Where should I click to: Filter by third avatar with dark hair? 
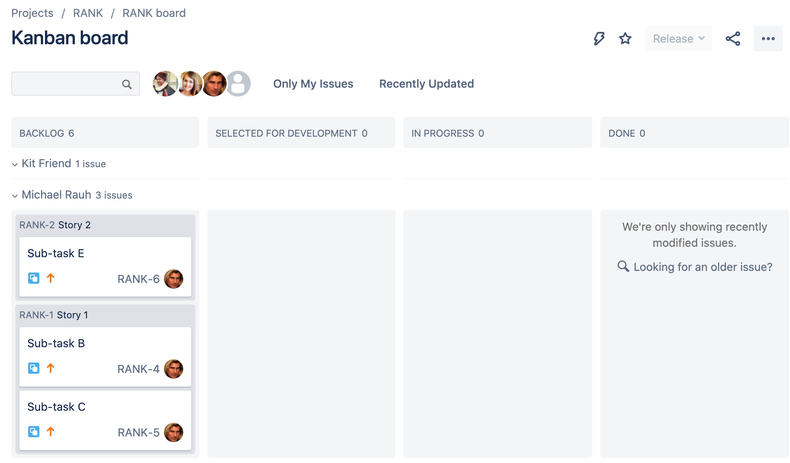[214, 84]
